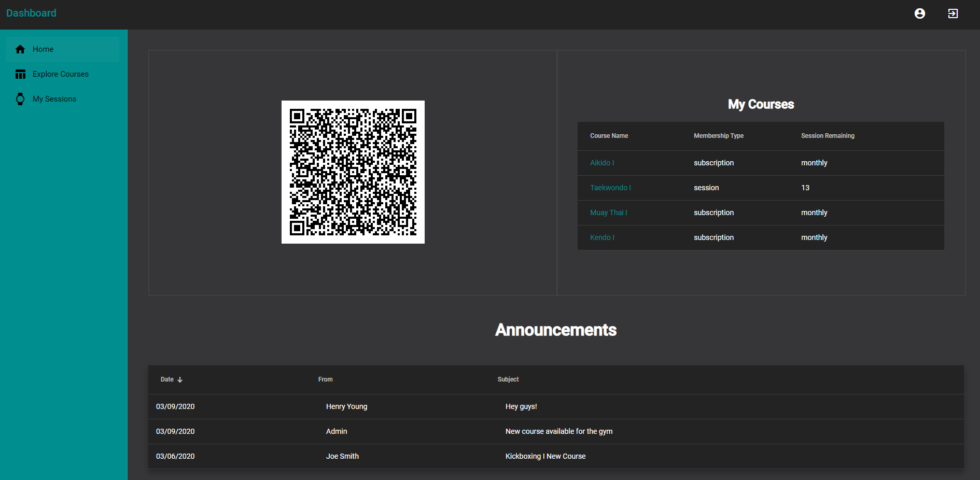The height and width of the screenshot is (480, 980).
Task: Click the Explore Courses table icon
Action: coord(20,74)
